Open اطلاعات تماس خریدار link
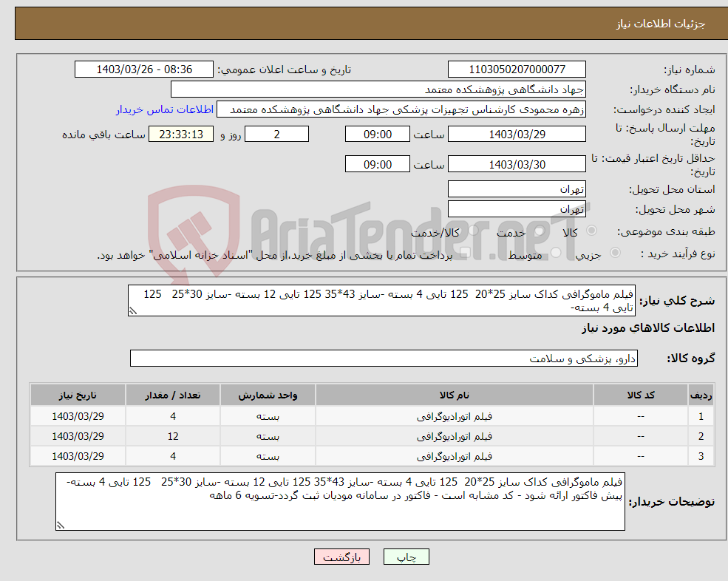Viewport: 728px width, 581px height. [x=164, y=109]
